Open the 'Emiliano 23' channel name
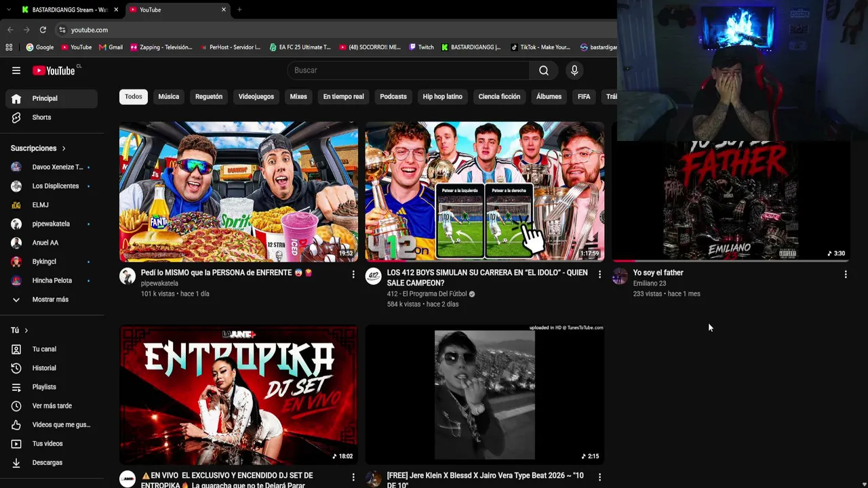 [x=650, y=283]
